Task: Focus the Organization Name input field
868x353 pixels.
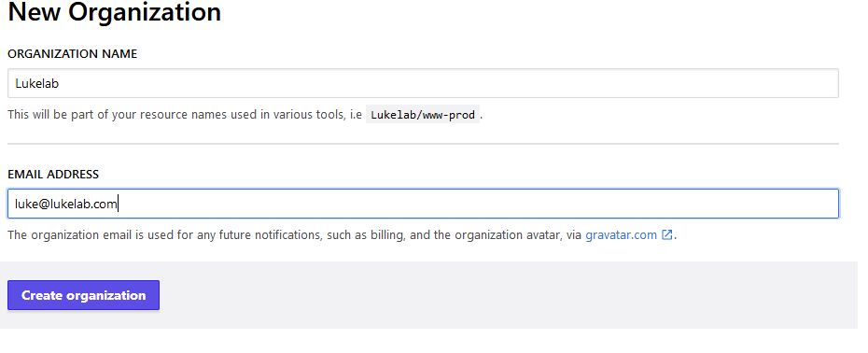Action: [423, 83]
